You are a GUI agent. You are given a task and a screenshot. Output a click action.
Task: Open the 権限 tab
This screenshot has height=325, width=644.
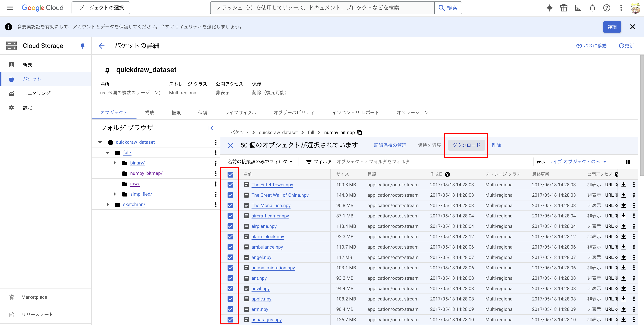176,113
